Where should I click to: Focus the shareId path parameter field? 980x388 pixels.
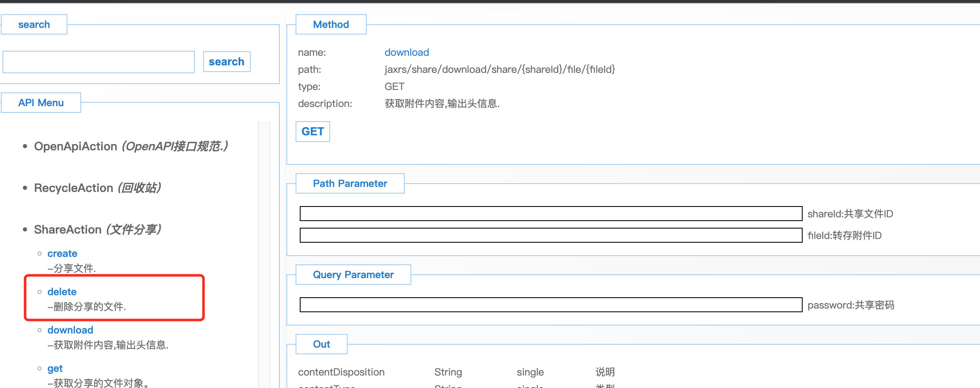(x=551, y=214)
